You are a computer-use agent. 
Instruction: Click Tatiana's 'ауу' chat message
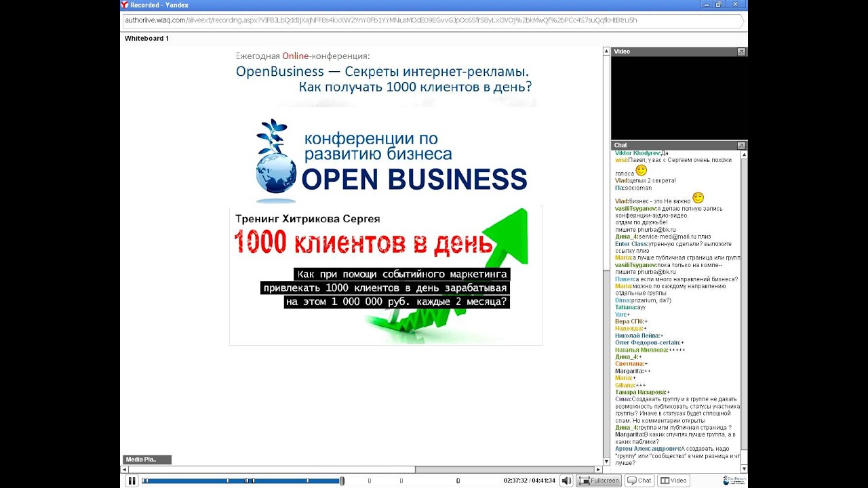pos(630,307)
